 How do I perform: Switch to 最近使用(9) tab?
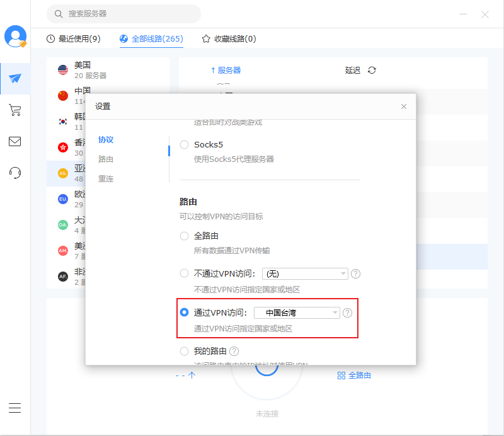pos(74,39)
